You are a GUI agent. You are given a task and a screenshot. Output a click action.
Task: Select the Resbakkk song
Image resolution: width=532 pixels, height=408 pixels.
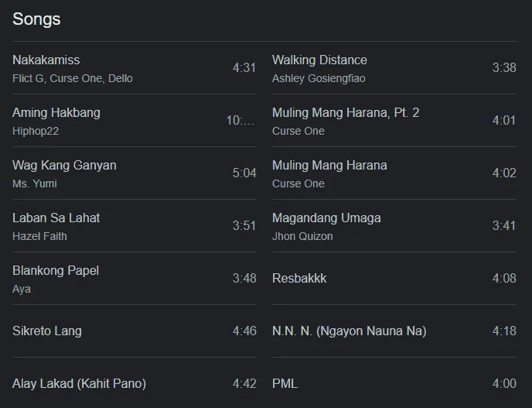pyautogui.click(x=394, y=279)
